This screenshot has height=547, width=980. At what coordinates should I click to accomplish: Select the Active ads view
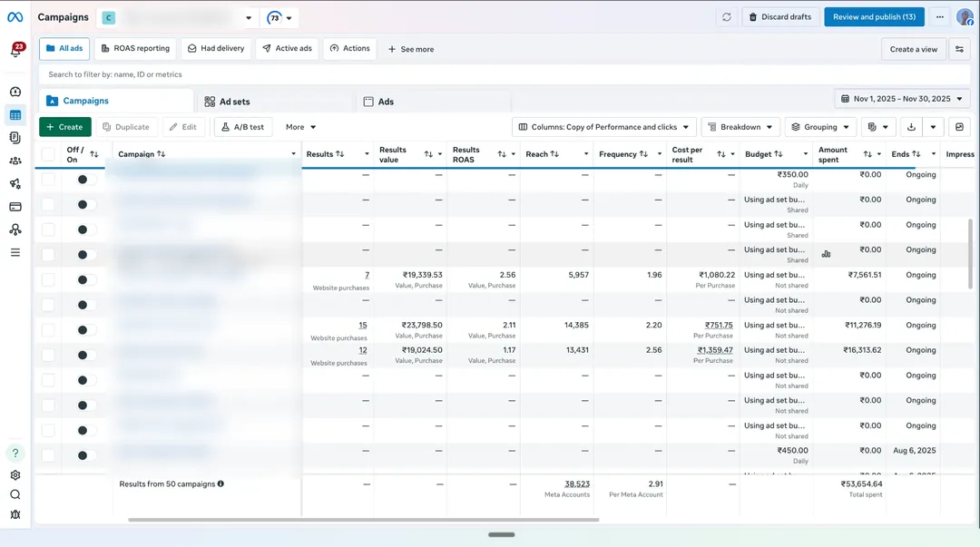pos(288,48)
